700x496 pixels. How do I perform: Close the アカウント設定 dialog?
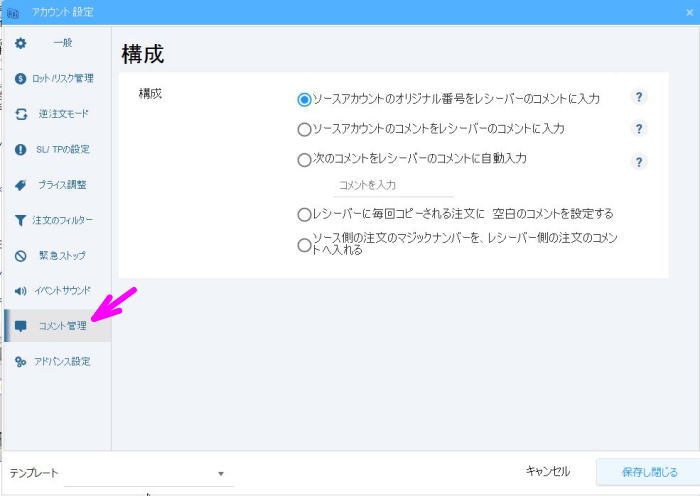[x=689, y=13]
